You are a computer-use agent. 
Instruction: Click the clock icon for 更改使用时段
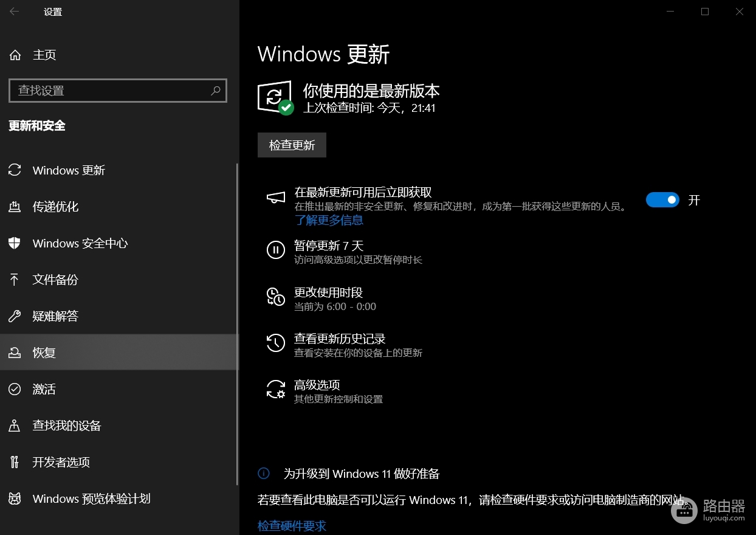[276, 297]
